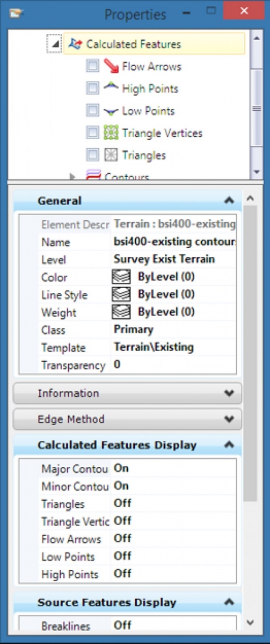Collapse the Calculated Features tree node
The height and width of the screenshot is (644, 270).
pos(56,44)
